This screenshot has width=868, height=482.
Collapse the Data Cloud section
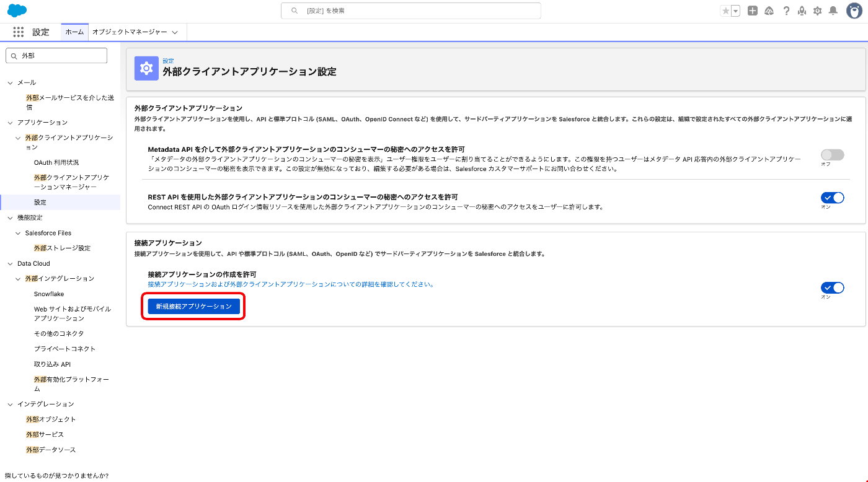(9, 263)
